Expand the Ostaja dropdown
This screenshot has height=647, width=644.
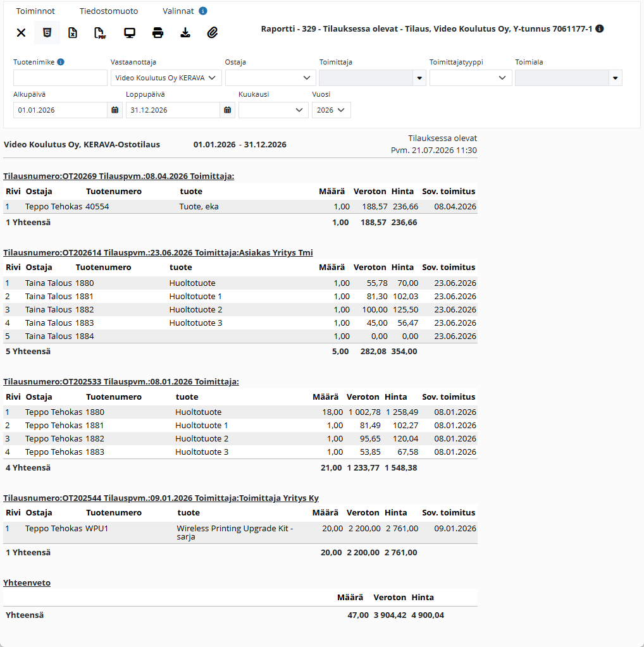(270, 78)
